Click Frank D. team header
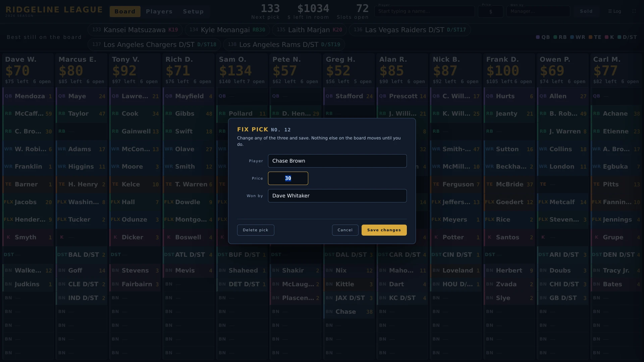Viewport: 644px width, 362px height. (x=509, y=70)
